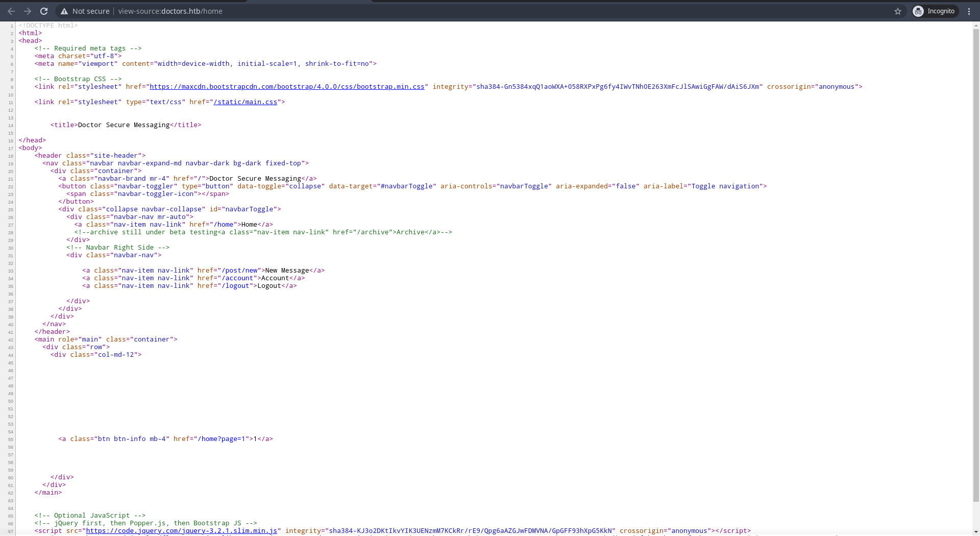
Task: Click the main role="main" tag line
Action: (106, 339)
